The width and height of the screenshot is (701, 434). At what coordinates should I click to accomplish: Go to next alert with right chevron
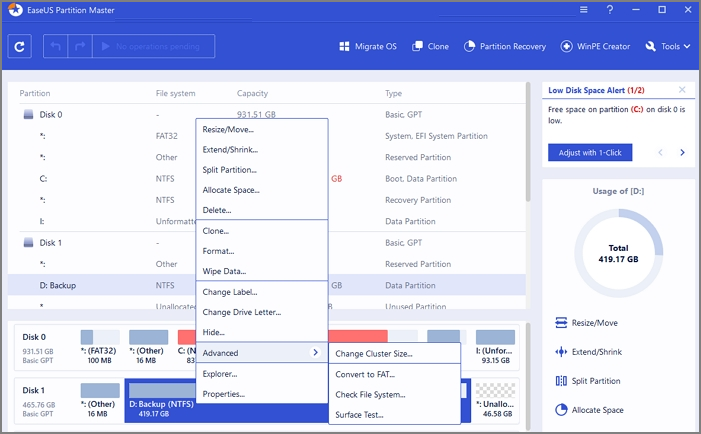682,152
